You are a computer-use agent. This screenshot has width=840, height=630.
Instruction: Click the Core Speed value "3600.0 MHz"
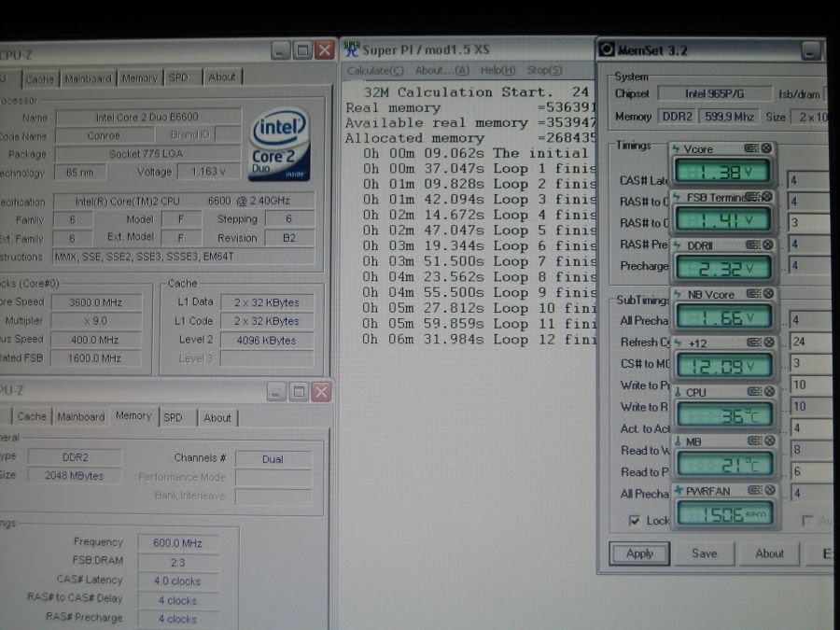pyautogui.click(x=96, y=302)
